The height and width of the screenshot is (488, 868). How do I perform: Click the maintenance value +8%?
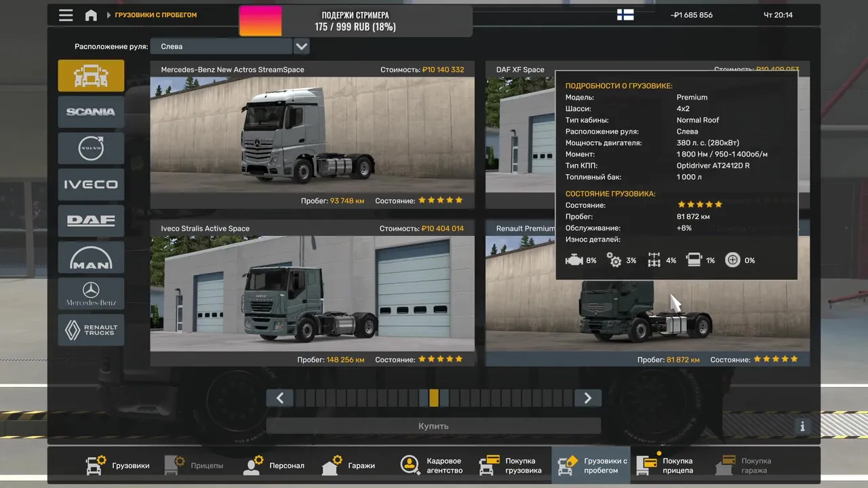click(684, 228)
